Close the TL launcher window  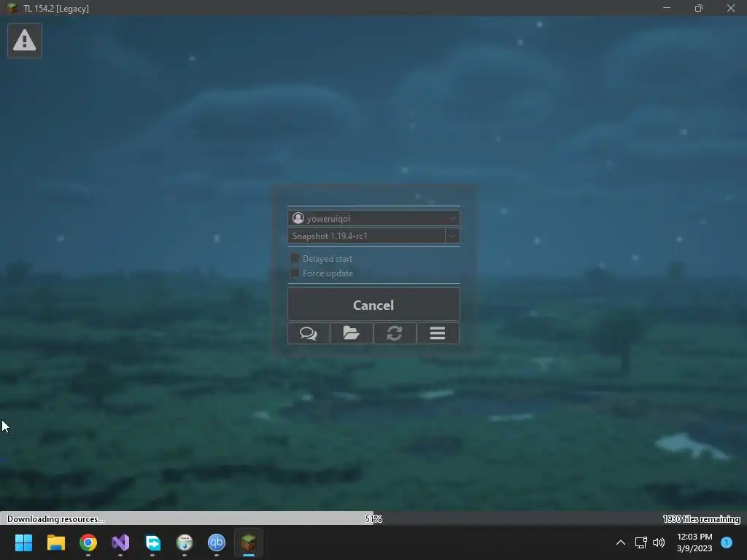[731, 8]
